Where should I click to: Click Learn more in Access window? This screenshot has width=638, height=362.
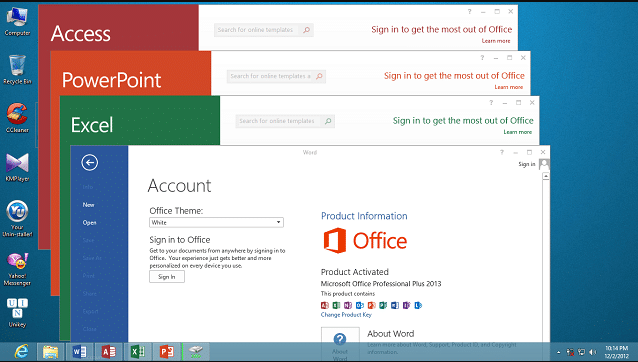496,41
